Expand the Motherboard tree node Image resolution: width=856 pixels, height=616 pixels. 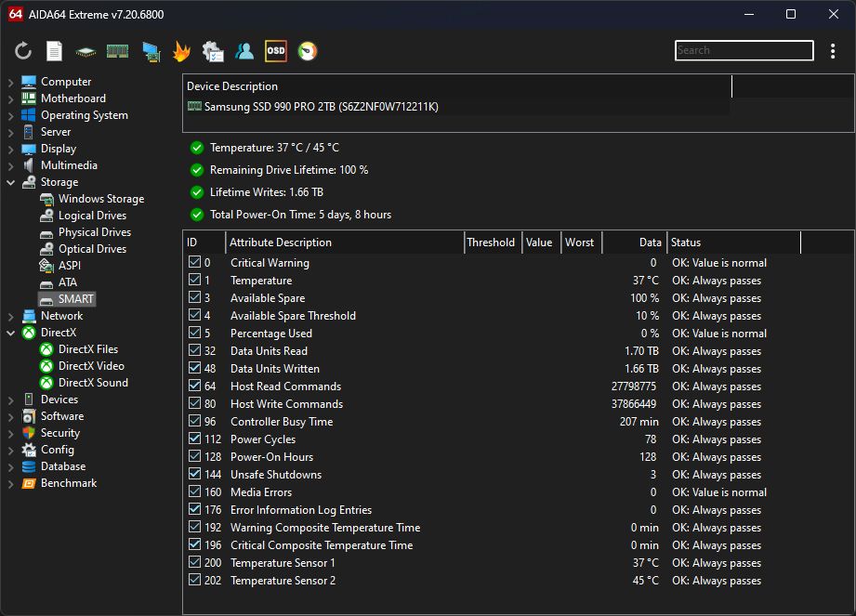(x=11, y=98)
